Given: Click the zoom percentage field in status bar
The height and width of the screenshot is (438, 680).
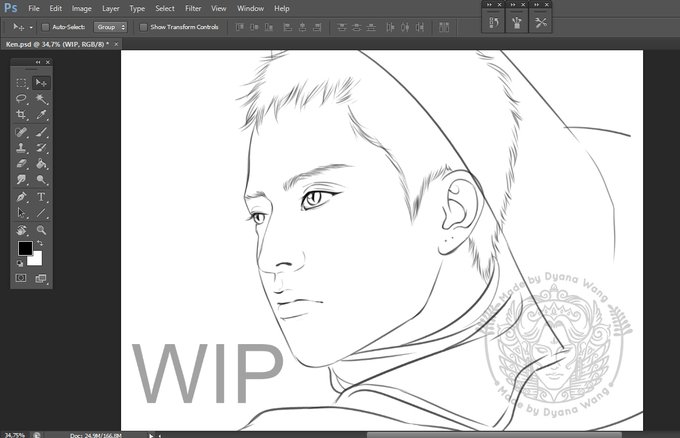Looking at the screenshot, I should (14, 435).
